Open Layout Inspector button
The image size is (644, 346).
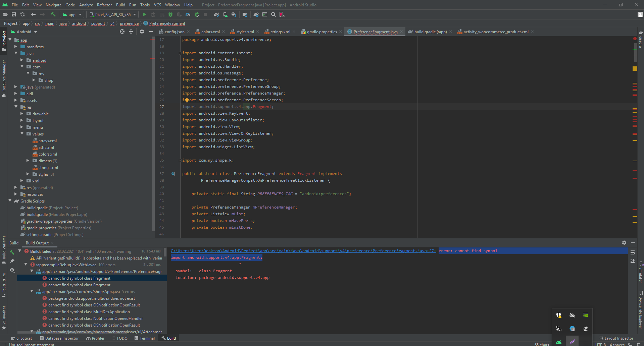[616, 338]
